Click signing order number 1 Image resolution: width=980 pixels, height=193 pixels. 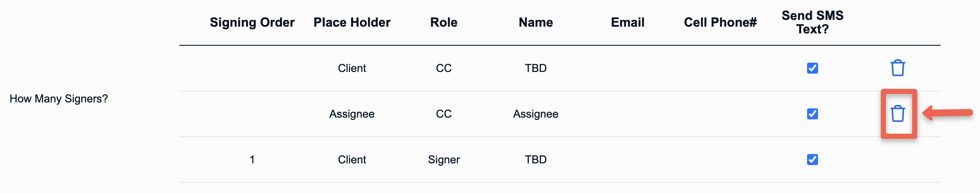252,160
